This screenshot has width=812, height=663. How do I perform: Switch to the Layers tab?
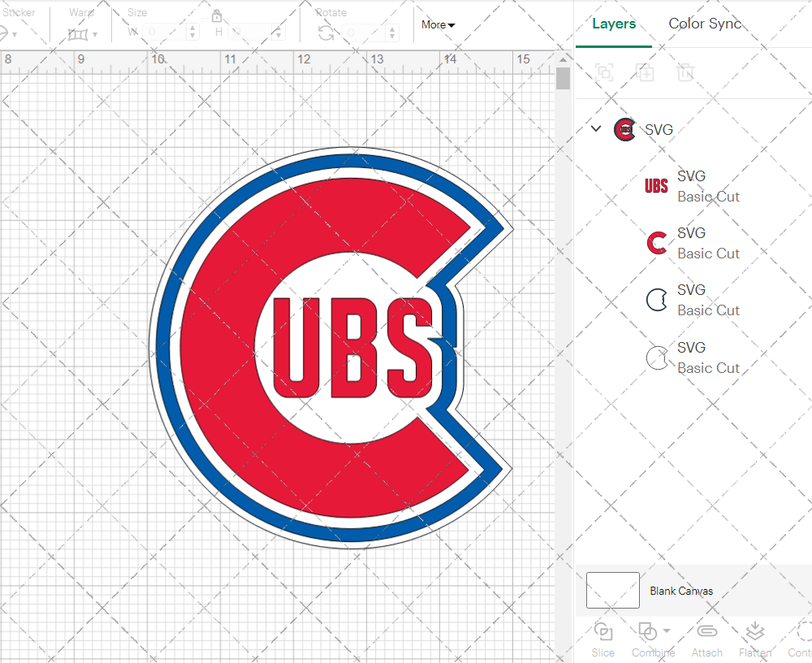point(614,24)
